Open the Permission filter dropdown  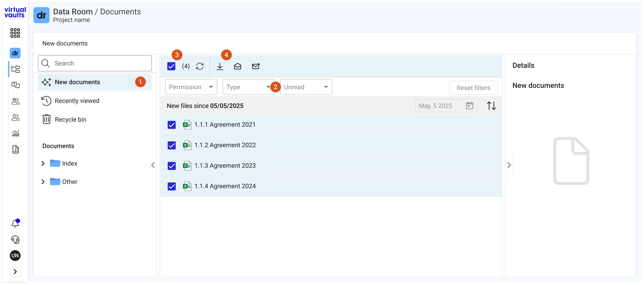[191, 87]
